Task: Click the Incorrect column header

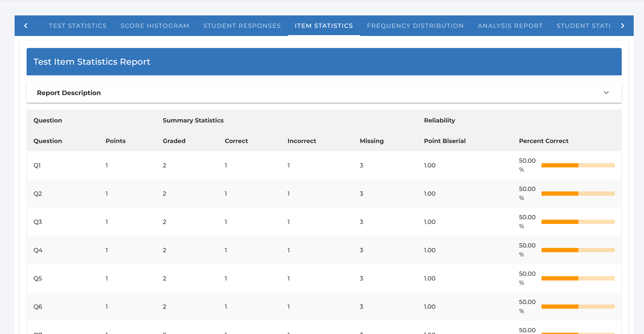Action: coord(302,141)
